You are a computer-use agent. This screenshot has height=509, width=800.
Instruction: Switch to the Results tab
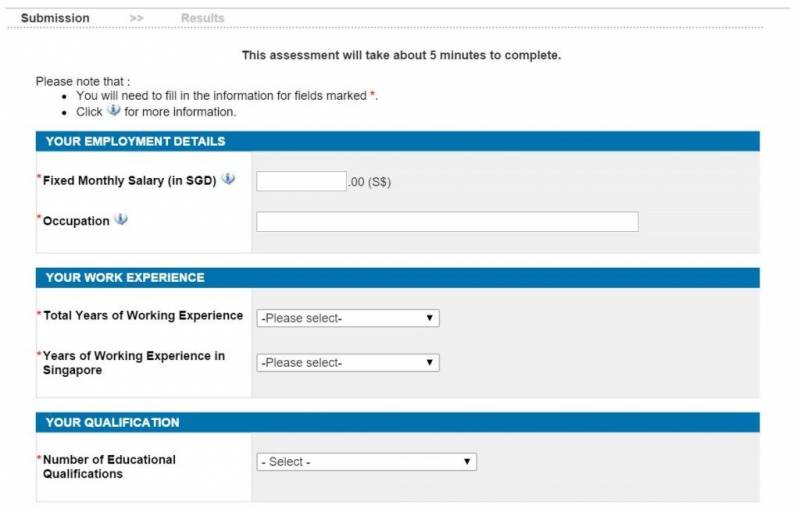202,18
